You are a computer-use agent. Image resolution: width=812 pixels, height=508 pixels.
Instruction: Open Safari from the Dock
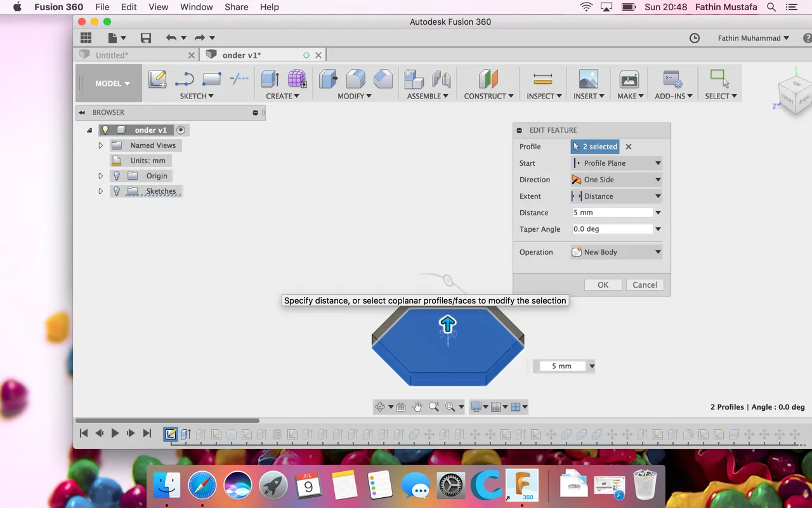(202, 486)
